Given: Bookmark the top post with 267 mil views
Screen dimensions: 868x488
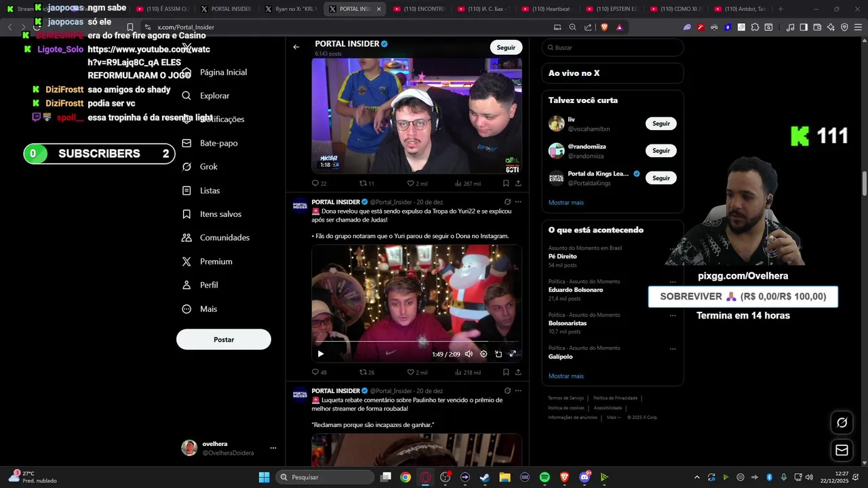Looking at the screenshot, I should point(506,183).
